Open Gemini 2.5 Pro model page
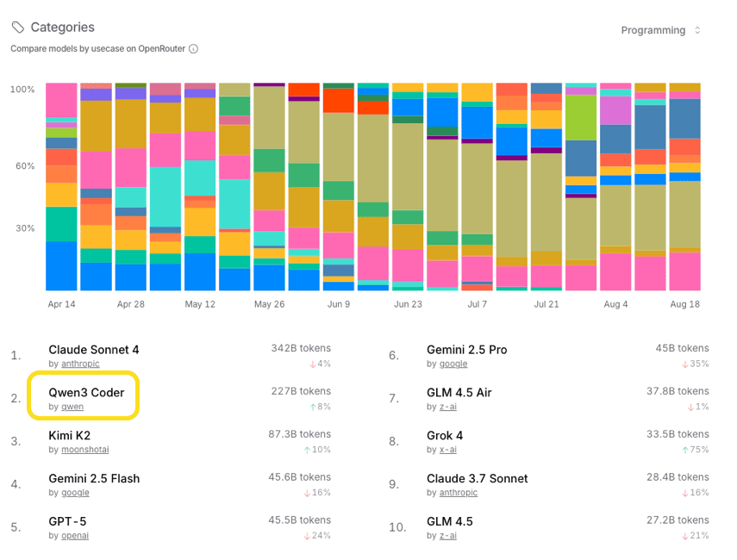Image resolution: width=737 pixels, height=560 pixels. pos(466,350)
